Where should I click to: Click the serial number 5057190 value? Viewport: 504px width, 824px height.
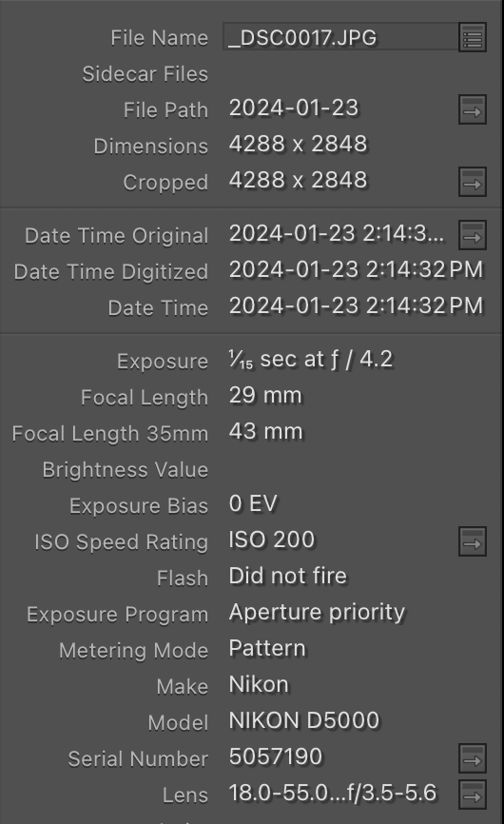tap(276, 756)
